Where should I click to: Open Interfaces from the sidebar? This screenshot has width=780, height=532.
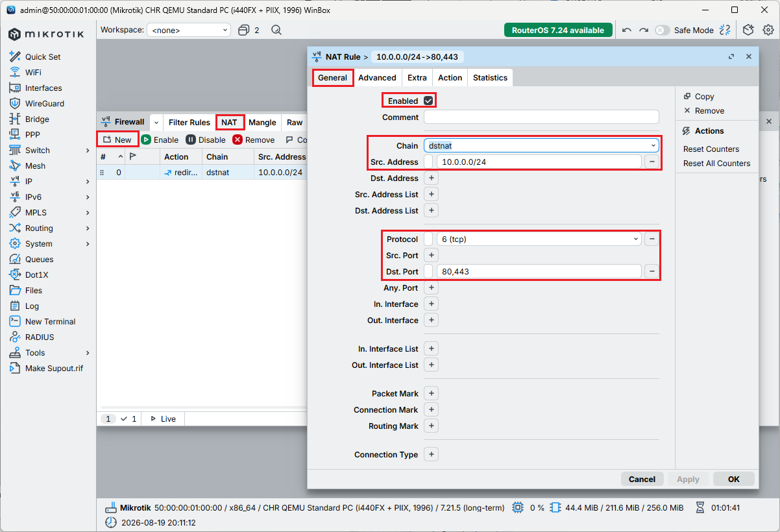coord(43,88)
